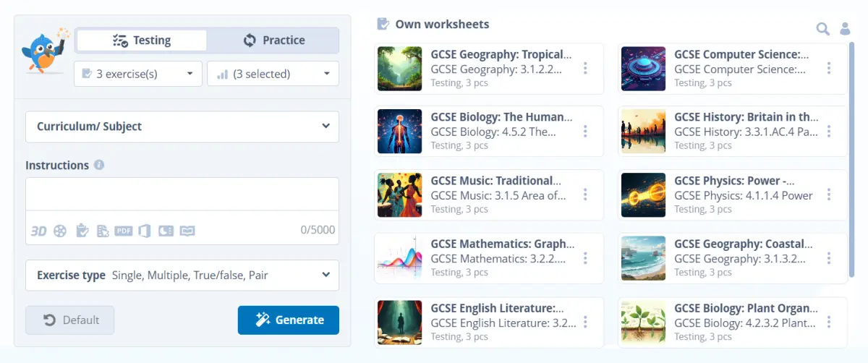This screenshot has height=363, width=868.
Task: Click the clipboard checkmark icon
Action: click(82, 231)
